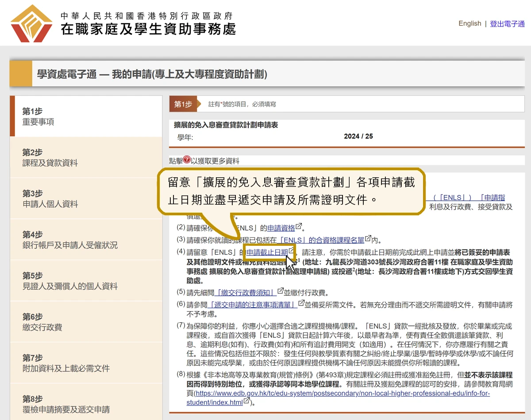Click external-link icon beside 遞交申請的注意事項清單
The height and width of the screenshot is (420, 531).
pyautogui.click(x=301, y=304)
